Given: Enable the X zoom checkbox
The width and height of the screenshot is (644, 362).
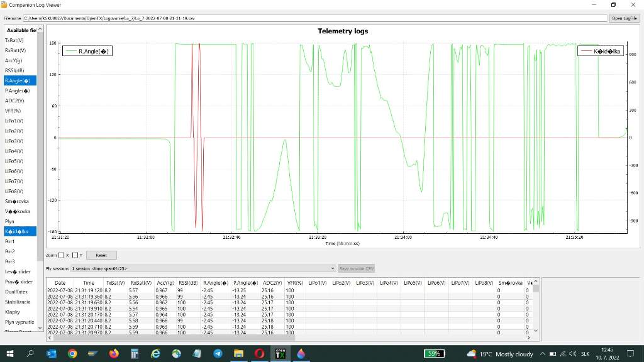Looking at the screenshot, I should 62,255.
